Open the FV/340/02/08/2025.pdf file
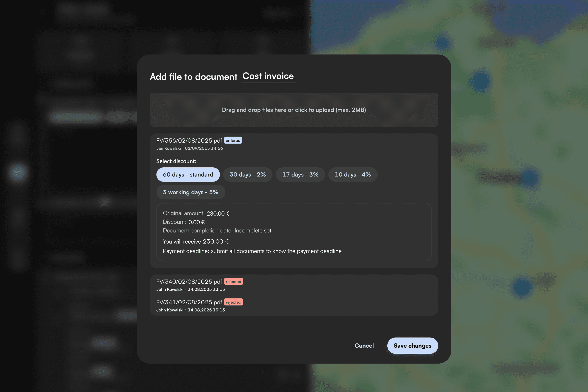Viewport: 588px width, 392px height. [189, 281]
